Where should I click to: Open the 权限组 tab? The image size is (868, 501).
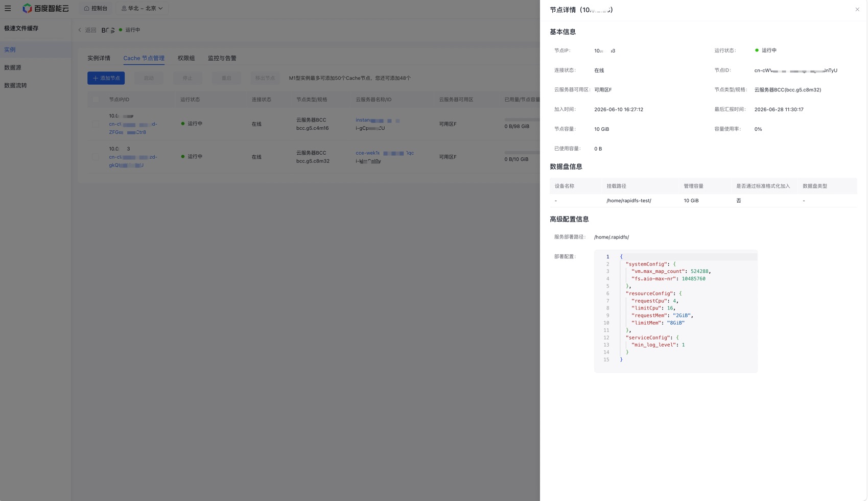186,58
